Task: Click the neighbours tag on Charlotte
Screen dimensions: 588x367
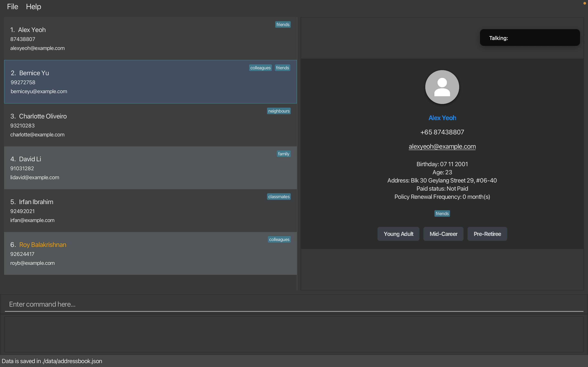Action: [x=279, y=111]
